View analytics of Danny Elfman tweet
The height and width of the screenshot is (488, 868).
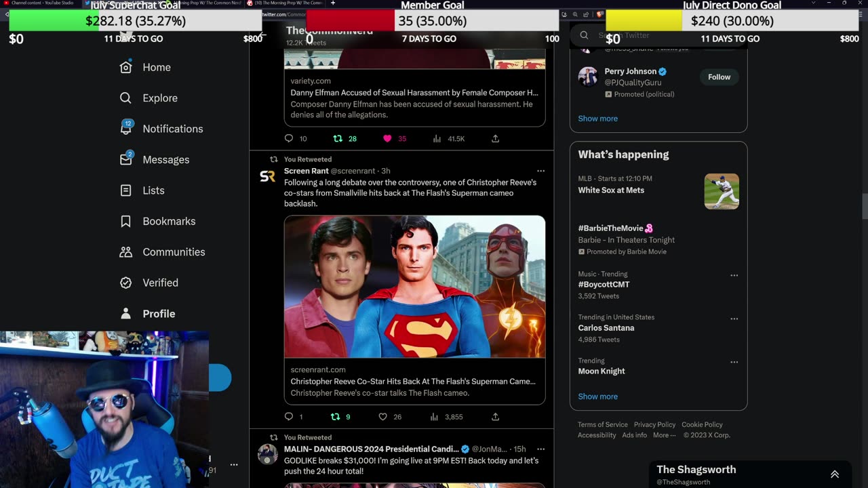437,138
